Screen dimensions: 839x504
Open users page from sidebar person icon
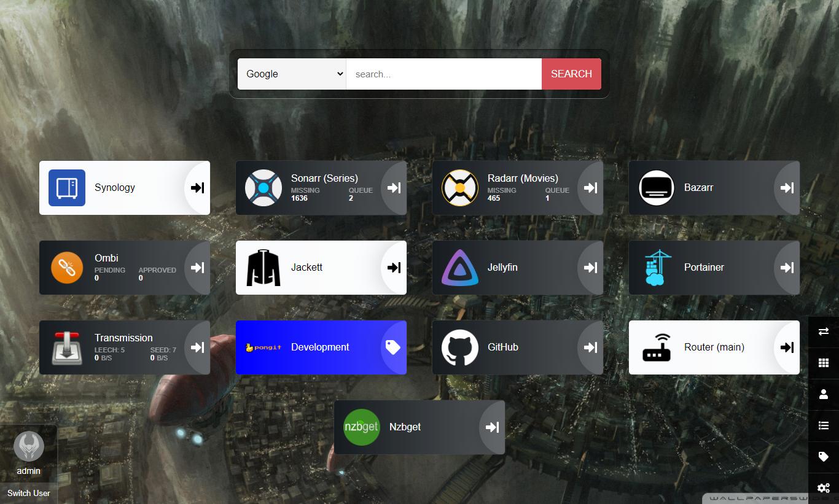pyautogui.click(x=824, y=394)
